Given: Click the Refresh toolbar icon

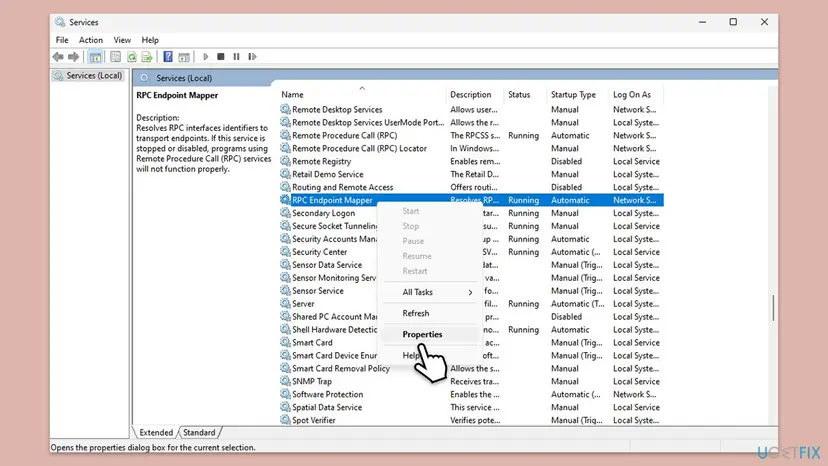Looking at the screenshot, I should coord(131,57).
